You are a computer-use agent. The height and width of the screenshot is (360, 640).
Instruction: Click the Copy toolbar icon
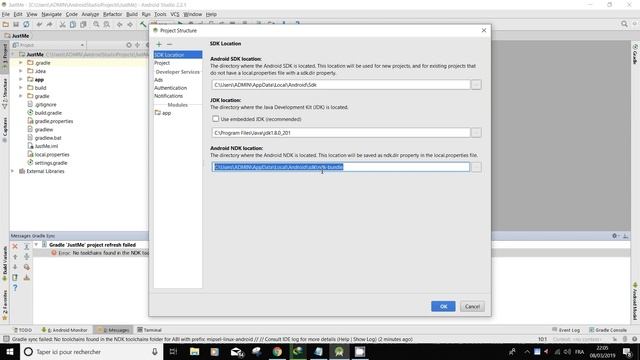[x=73, y=24]
